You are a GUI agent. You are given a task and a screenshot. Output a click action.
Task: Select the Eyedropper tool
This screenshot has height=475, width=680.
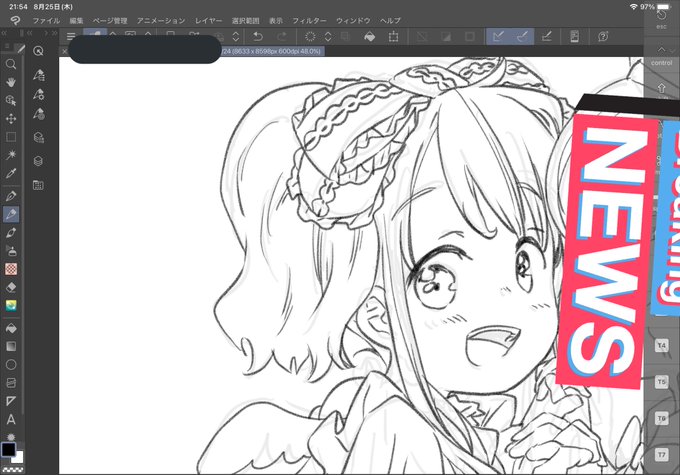coord(11,174)
